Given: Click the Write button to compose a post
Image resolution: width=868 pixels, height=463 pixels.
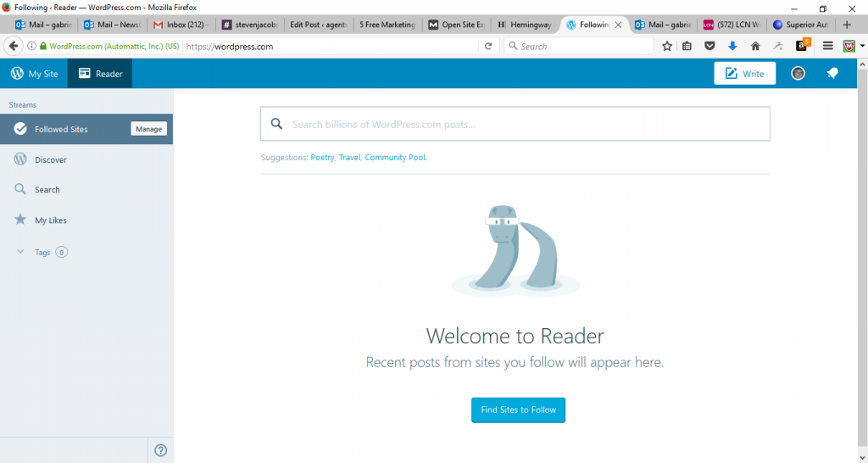Looking at the screenshot, I should (x=744, y=74).
